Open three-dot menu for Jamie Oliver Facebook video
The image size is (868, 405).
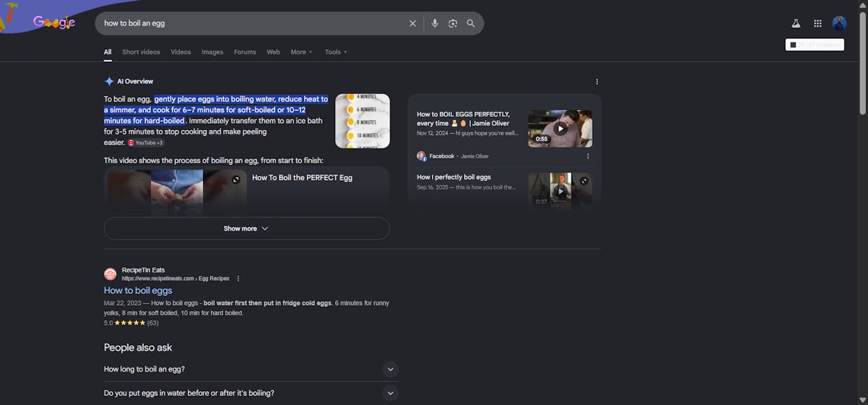[588, 156]
